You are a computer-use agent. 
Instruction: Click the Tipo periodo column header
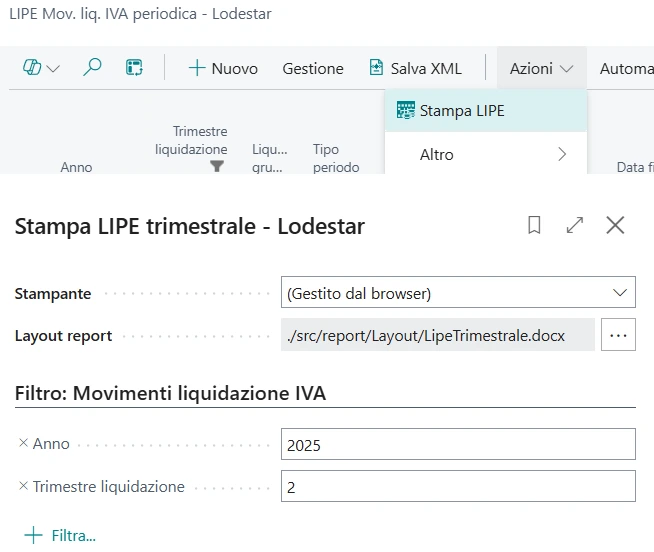coord(336,158)
